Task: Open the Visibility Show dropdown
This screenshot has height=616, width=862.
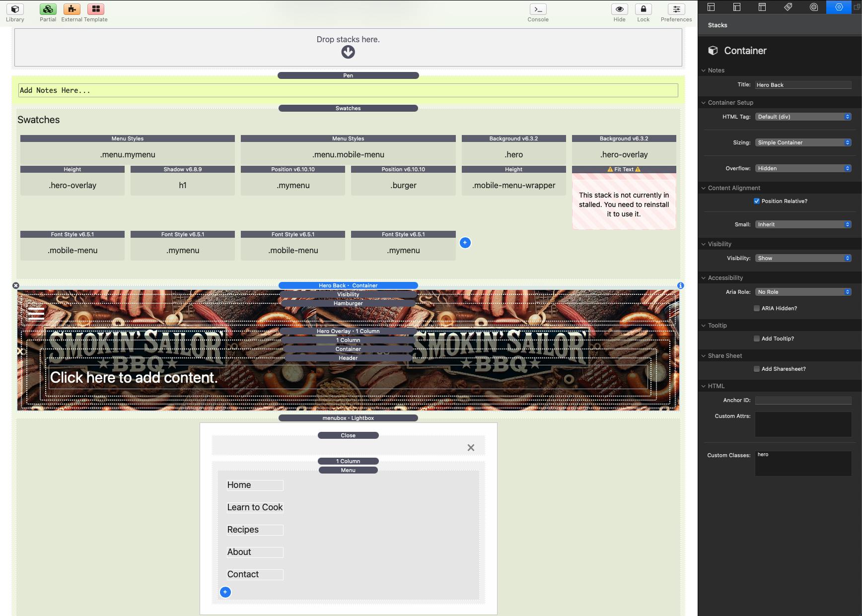Action: [803, 258]
